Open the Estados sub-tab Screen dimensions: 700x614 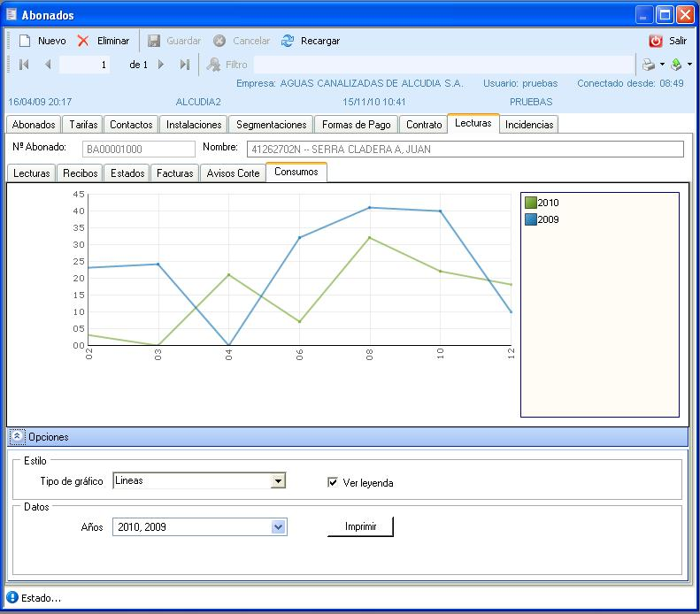point(127,173)
